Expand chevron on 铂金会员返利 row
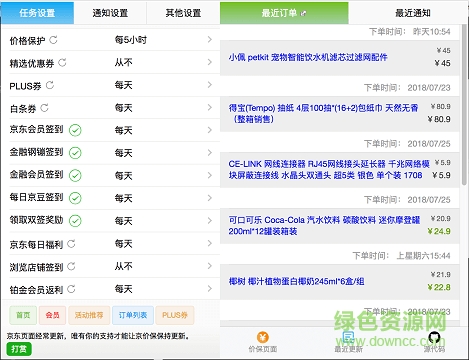Screen dimensions: 469x360 (210, 289)
